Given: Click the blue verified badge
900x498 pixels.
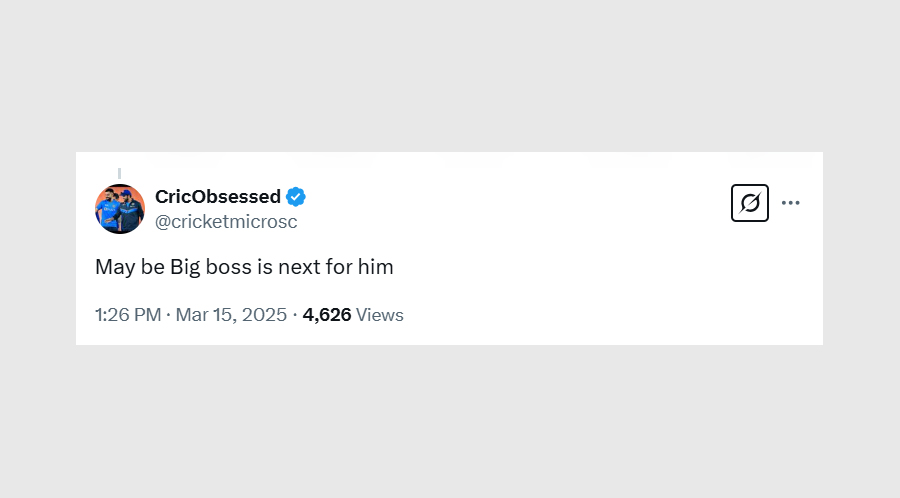Looking at the screenshot, I should point(297,196).
